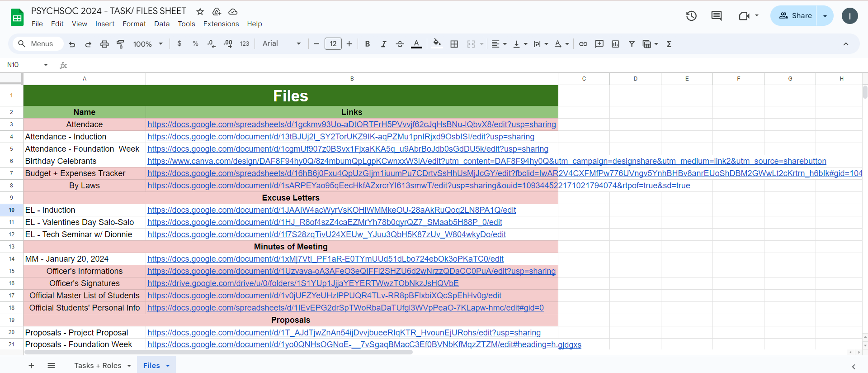
Task: Collapse the toolbar with the up chevron
Action: tap(846, 44)
